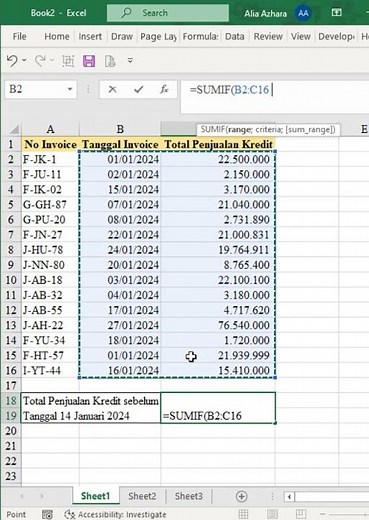Open the Developer ribbon tab
Image resolution: width=369 pixels, height=520 pixels.
point(336,36)
